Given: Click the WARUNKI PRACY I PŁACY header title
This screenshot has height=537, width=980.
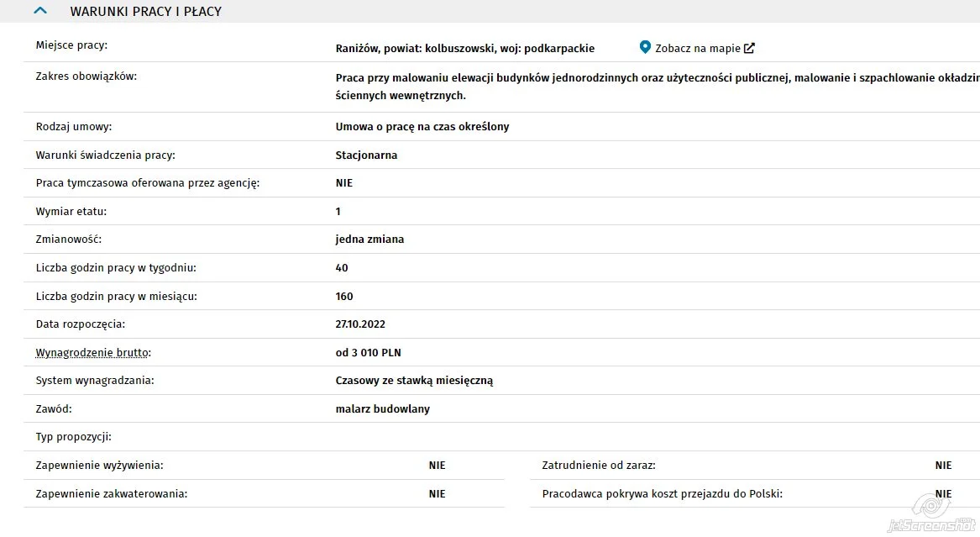Looking at the screenshot, I should pyautogui.click(x=145, y=11).
